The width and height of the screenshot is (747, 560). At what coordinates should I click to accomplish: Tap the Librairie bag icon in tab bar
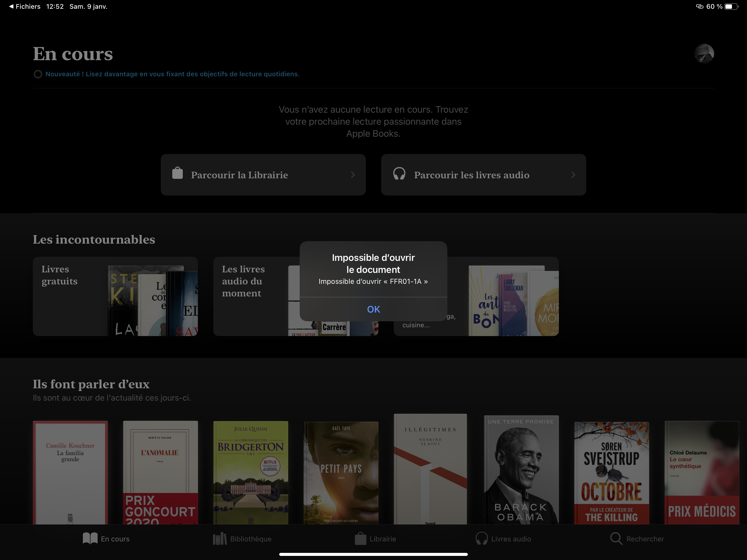360,538
